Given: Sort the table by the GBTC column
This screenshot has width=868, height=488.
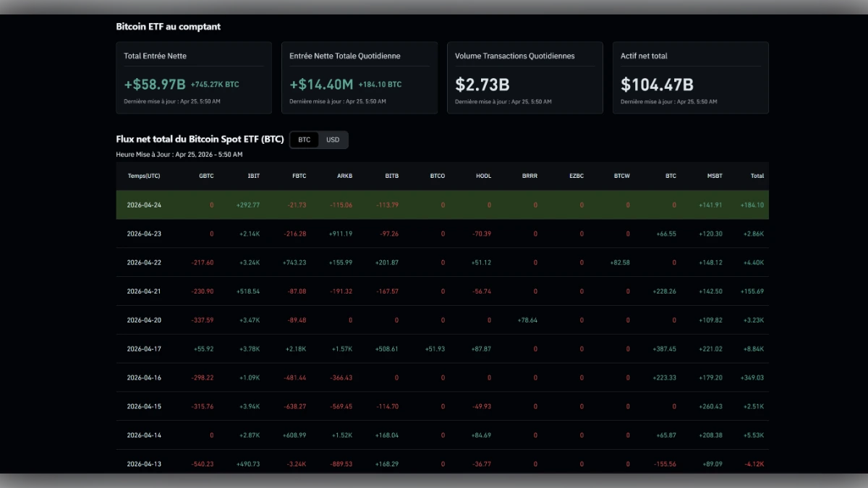Looking at the screenshot, I should click(x=207, y=176).
